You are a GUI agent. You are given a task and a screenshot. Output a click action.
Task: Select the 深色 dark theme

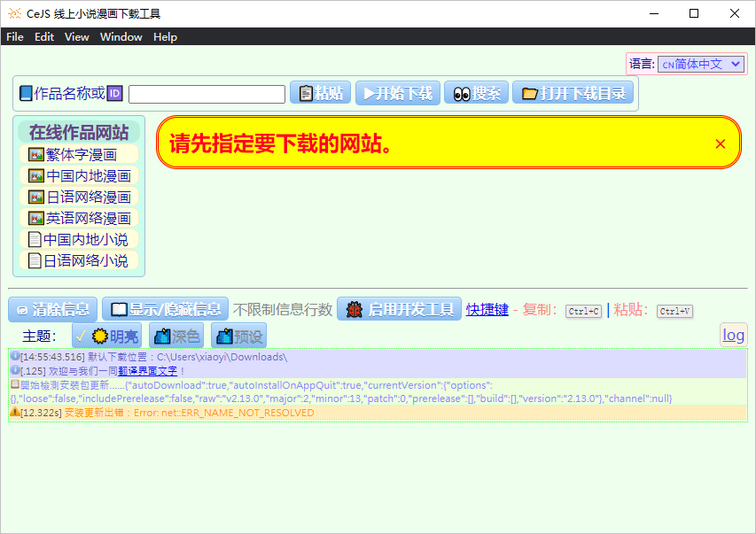tap(176, 336)
